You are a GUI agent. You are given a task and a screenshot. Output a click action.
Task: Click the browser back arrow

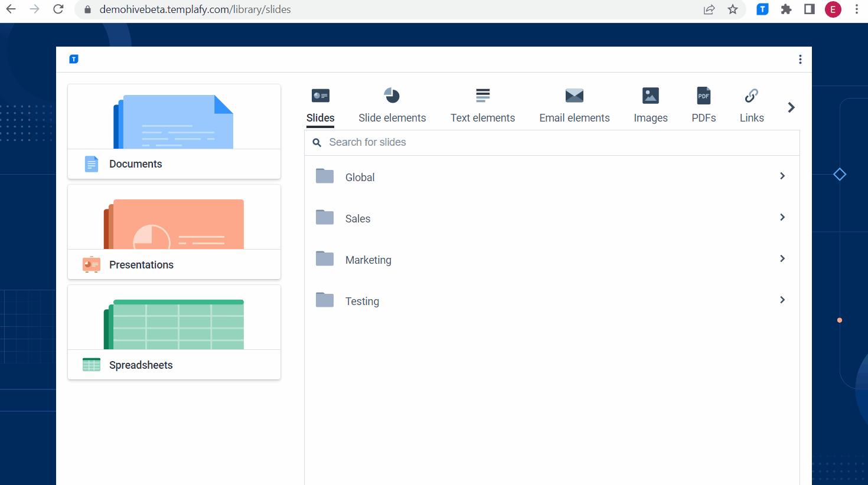coord(11,9)
